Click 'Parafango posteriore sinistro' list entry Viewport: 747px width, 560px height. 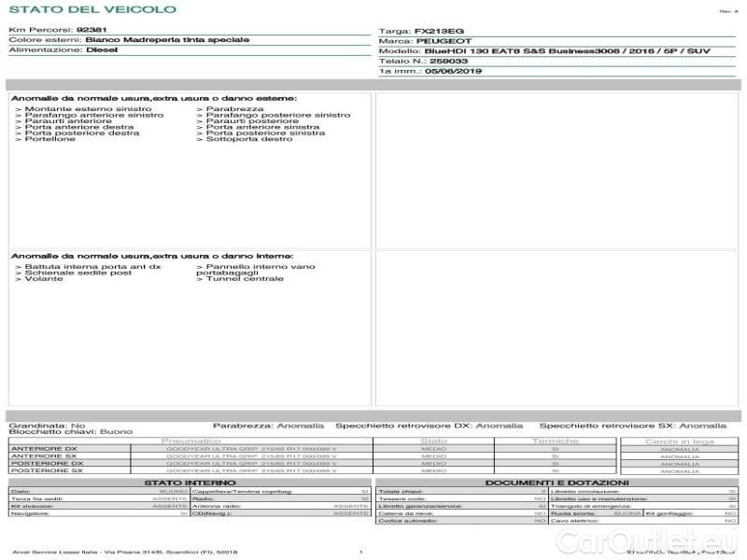[x=278, y=115]
